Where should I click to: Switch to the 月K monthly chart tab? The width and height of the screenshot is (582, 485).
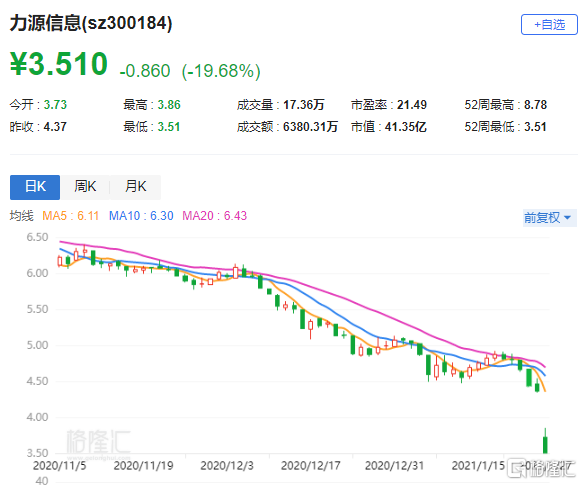(135, 187)
